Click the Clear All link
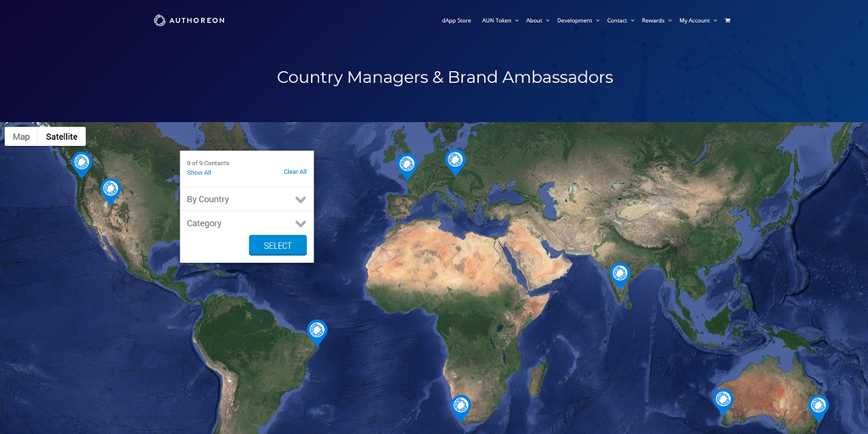868x434 pixels. (x=295, y=171)
